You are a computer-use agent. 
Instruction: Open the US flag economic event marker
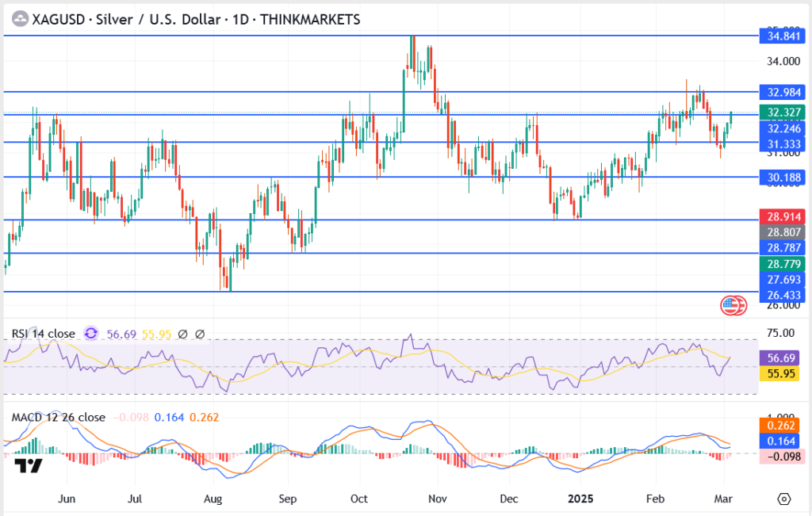tap(733, 305)
